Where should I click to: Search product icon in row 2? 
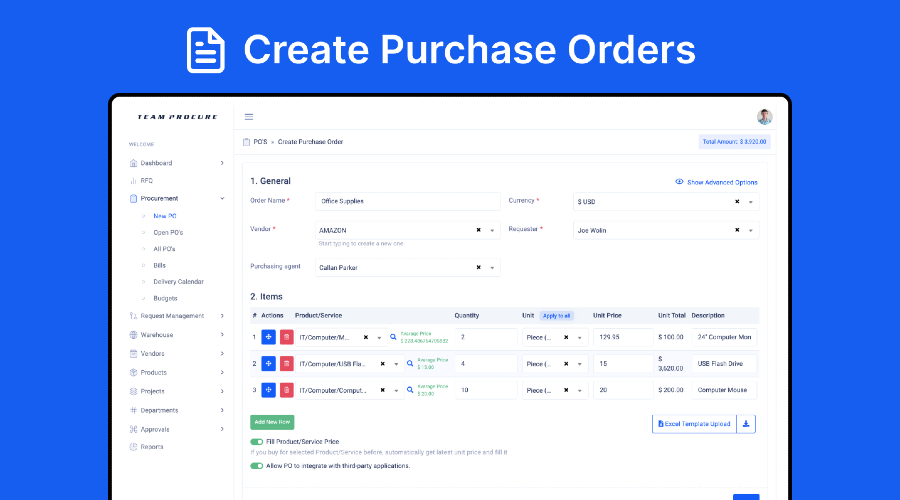(410, 363)
